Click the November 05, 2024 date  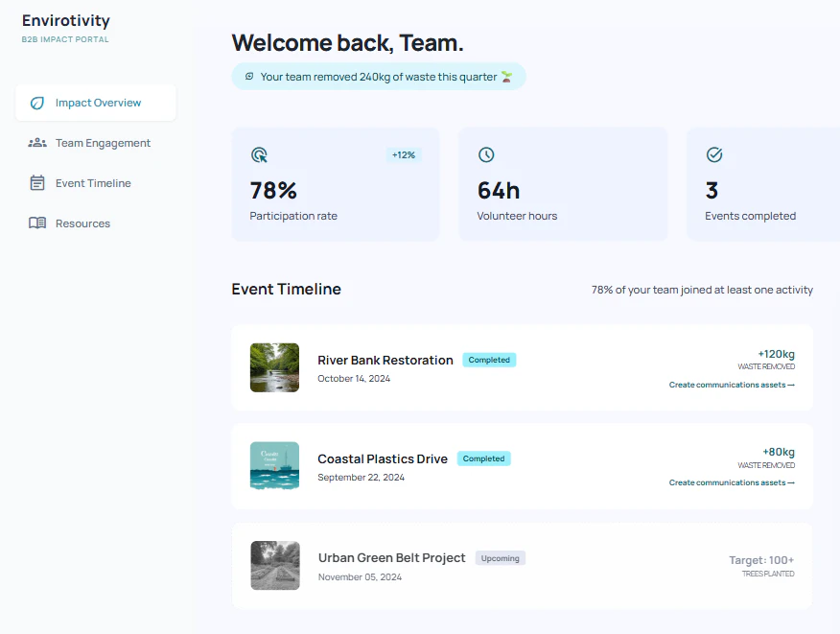point(360,576)
